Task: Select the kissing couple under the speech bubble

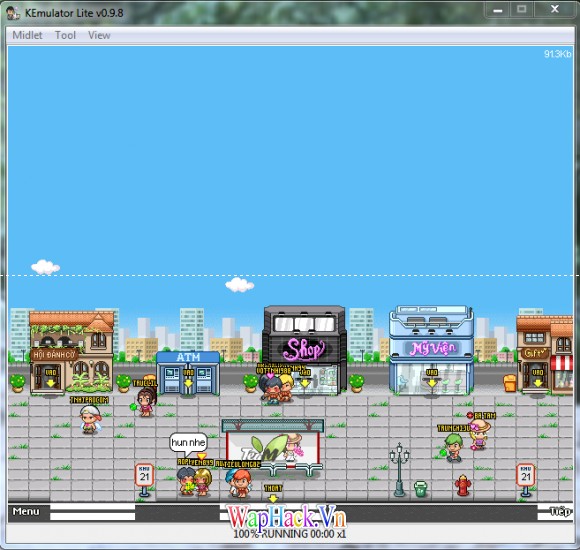Action: [x=194, y=481]
